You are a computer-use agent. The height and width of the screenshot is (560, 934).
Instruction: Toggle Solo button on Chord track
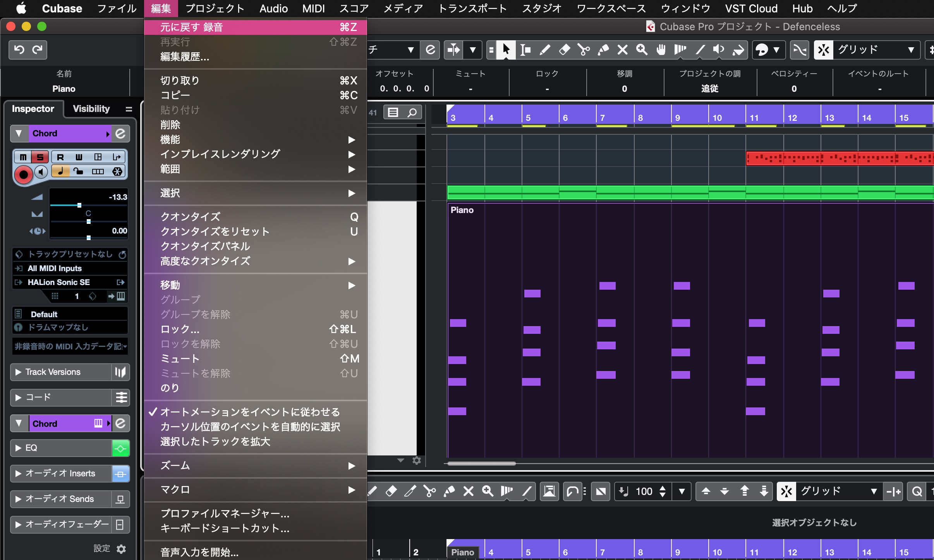coord(40,157)
